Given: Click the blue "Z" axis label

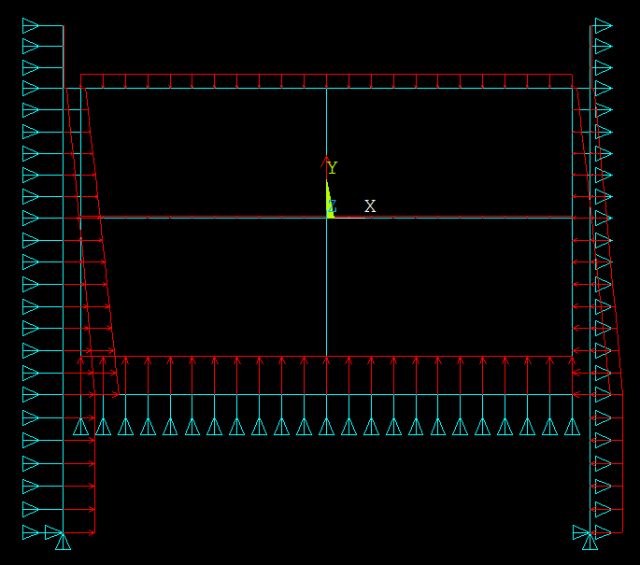Looking at the screenshot, I should coord(332,206).
